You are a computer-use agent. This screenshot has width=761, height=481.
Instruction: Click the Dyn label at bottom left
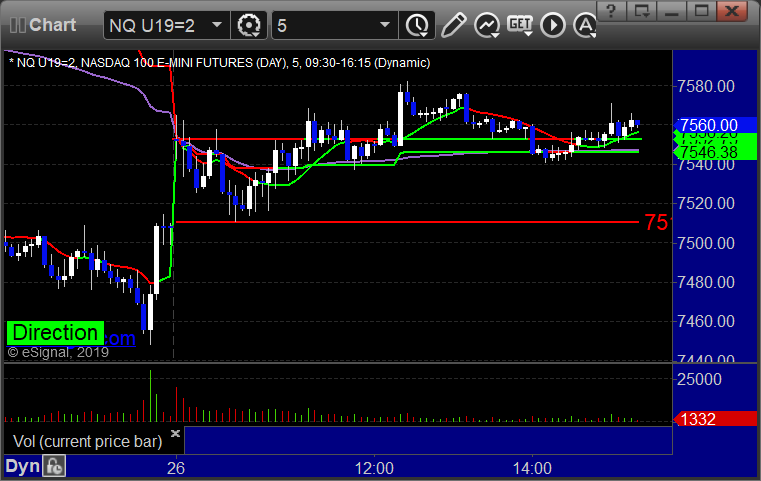22,466
